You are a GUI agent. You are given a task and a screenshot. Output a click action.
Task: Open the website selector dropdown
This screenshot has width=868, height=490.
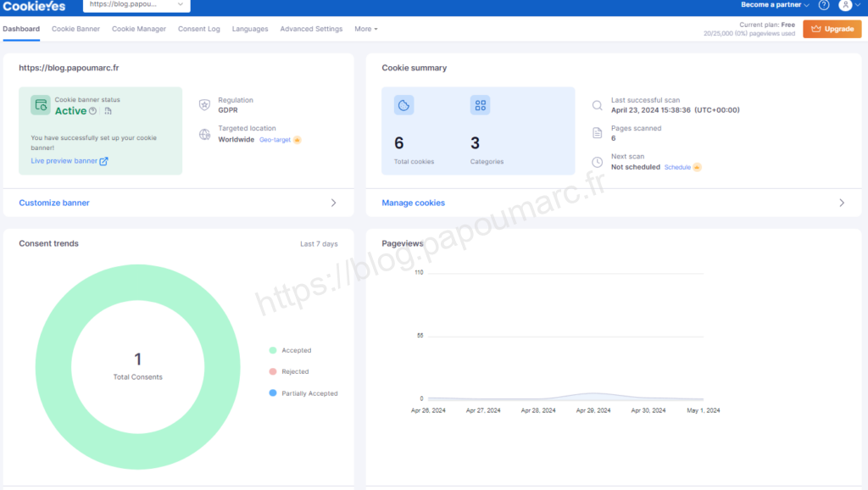tap(136, 5)
